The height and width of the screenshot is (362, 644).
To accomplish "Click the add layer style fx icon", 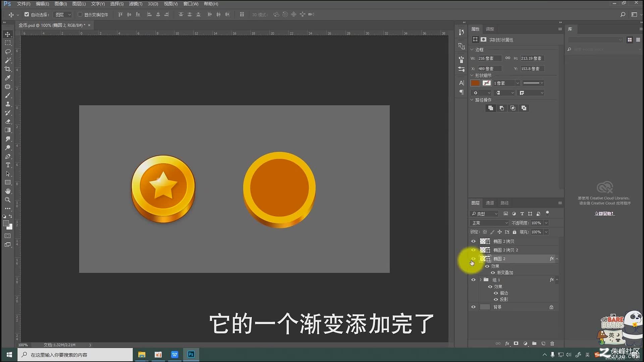I will 507,344.
